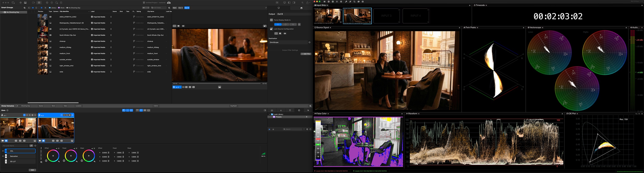The width and height of the screenshot is (644, 173).
Task: Click the INPUT 3 slot in Input Strip
Action: pos(386,16)
